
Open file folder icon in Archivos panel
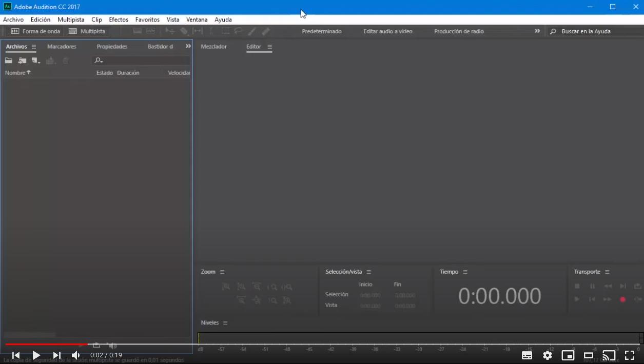click(9, 60)
